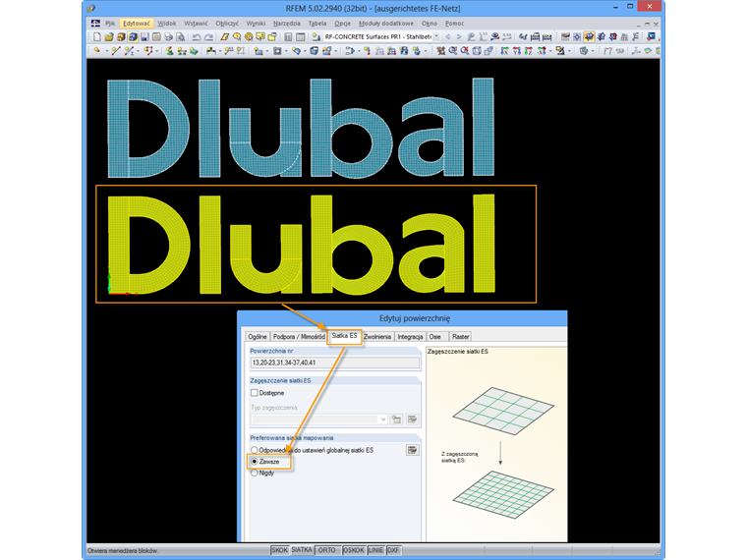Click the highlighted display mode icon
This screenshot has width=747, height=560.
coord(589,36)
